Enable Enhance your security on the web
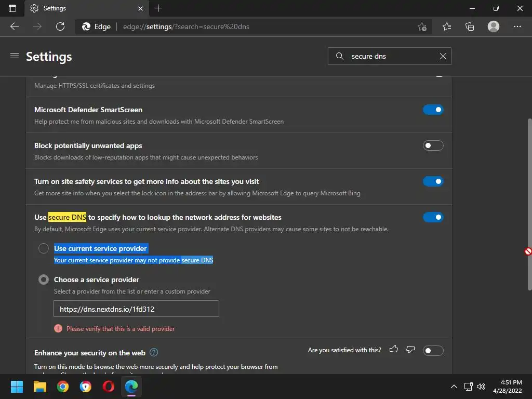Image resolution: width=532 pixels, height=399 pixels. 433,351
